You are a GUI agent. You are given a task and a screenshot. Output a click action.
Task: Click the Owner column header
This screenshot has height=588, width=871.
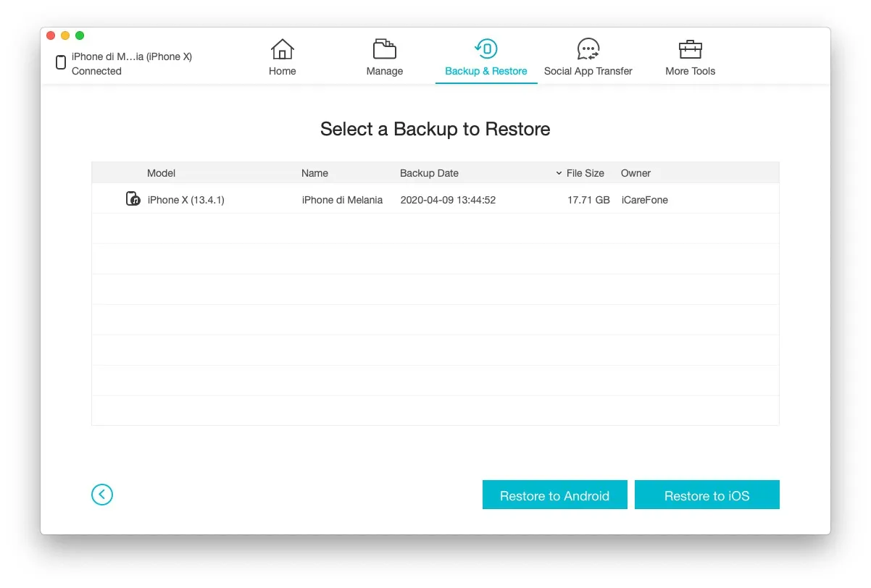click(635, 173)
